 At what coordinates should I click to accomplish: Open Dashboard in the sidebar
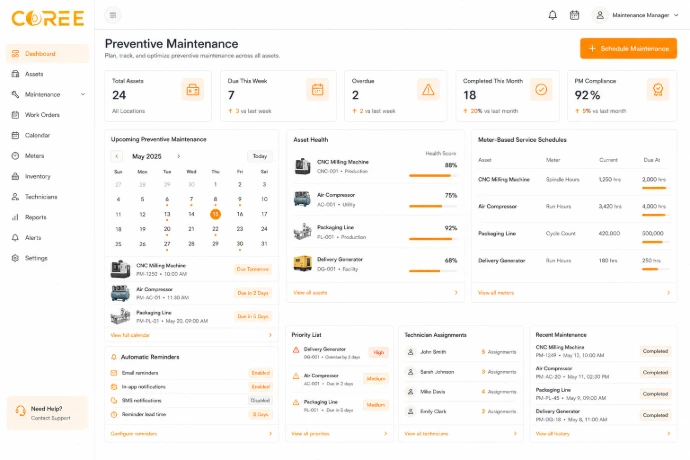48,54
